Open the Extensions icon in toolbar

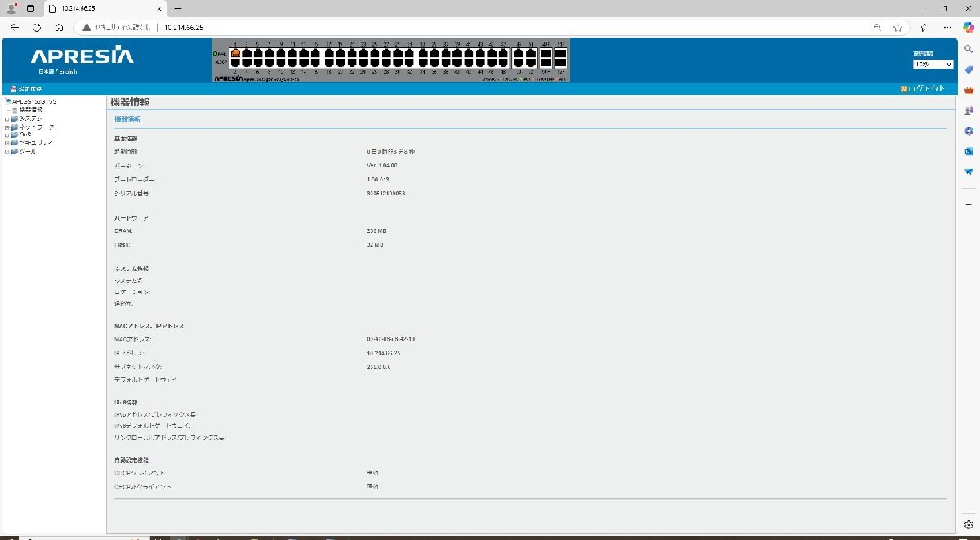(923, 27)
